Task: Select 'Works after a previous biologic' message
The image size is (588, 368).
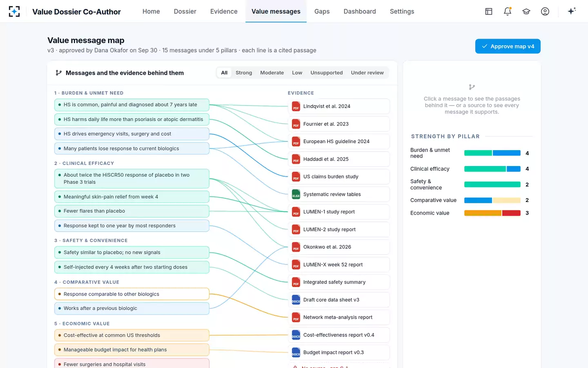Action: (x=132, y=308)
